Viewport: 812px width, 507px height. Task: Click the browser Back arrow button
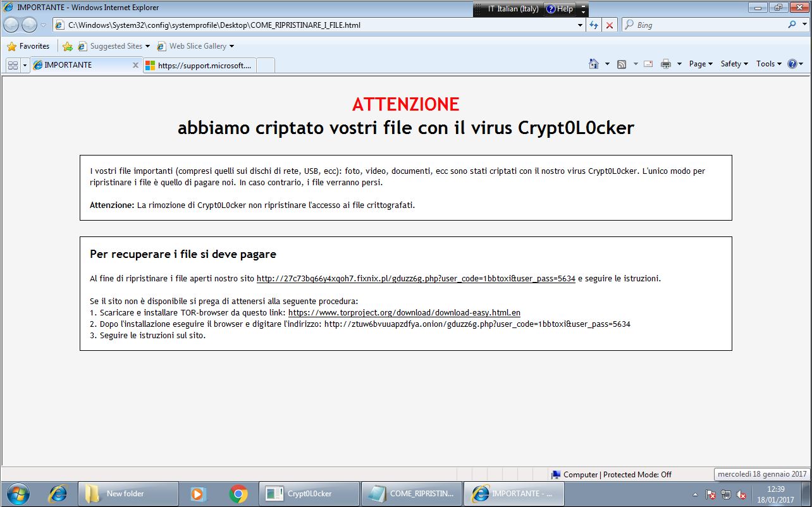12,25
